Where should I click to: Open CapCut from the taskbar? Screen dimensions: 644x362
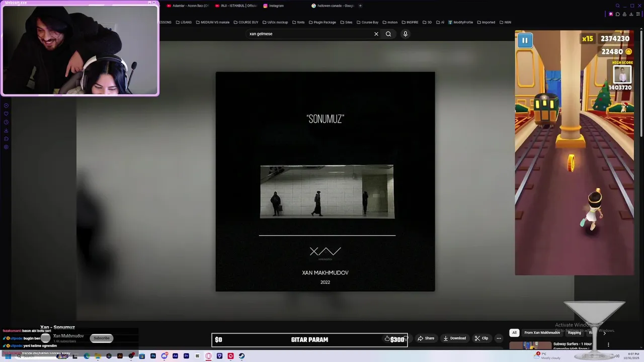[x=197, y=356]
